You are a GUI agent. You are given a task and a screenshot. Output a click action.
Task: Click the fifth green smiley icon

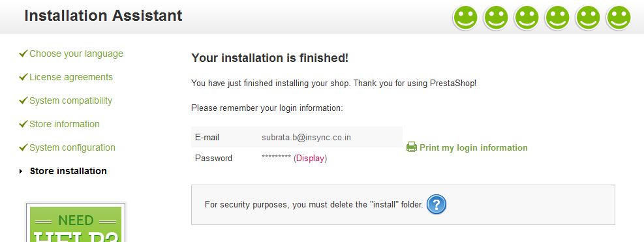588,18
